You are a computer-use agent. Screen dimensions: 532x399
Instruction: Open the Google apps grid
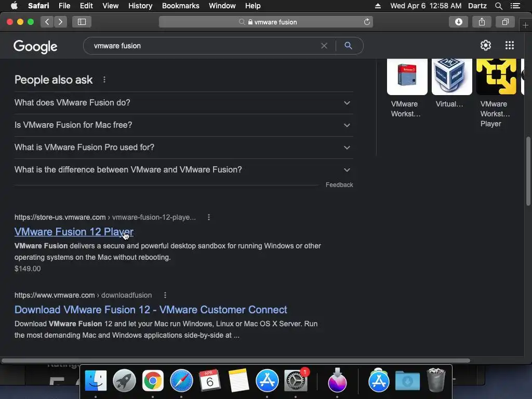click(x=509, y=45)
